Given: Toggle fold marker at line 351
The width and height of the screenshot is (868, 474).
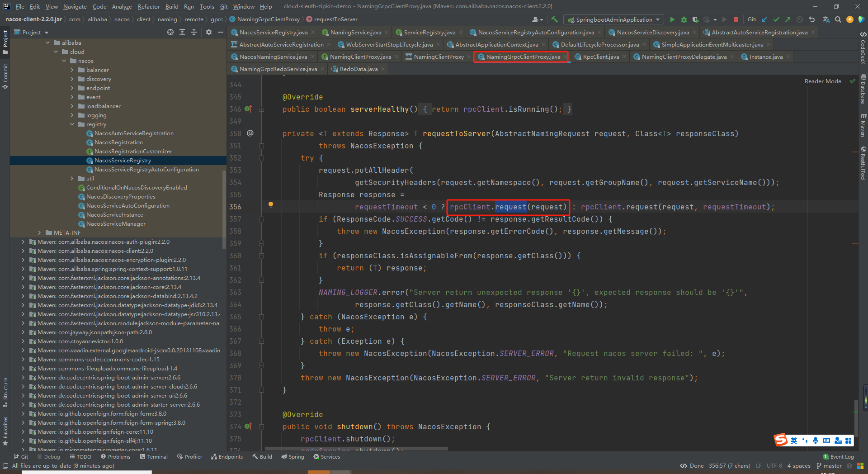Looking at the screenshot, I should [261, 146].
